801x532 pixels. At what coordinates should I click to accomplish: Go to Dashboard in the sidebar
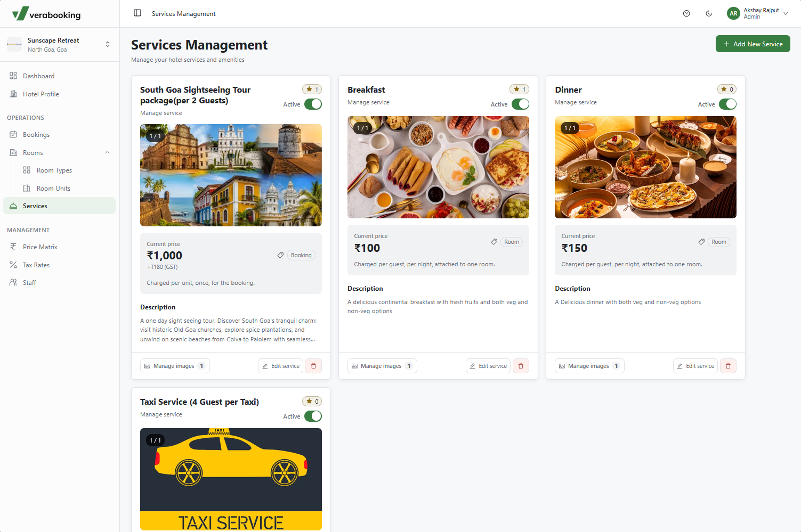[x=60, y=76]
